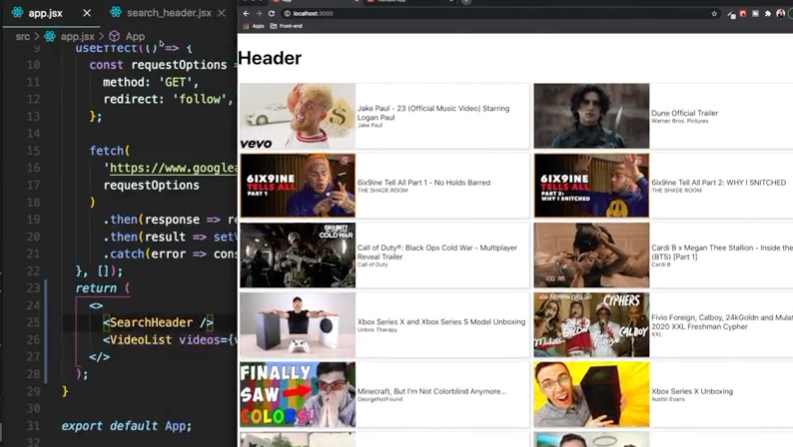Bookmark this page with the star icon
The width and height of the screenshot is (793, 447).
[714, 14]
